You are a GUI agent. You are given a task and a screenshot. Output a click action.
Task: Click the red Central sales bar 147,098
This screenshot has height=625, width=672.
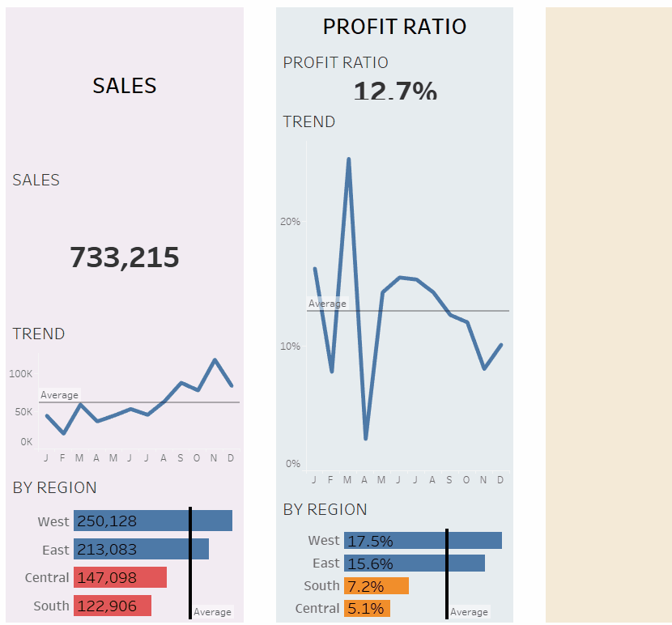click(120, 577)
